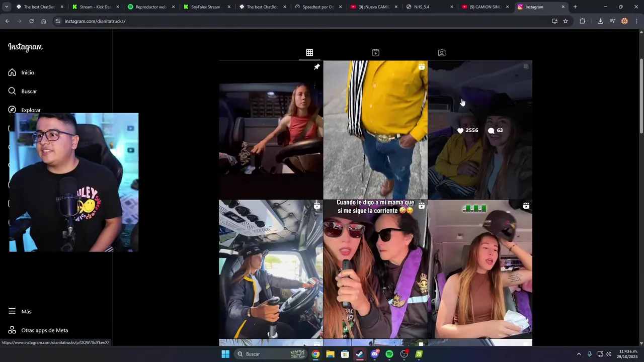644x362 pixels.
Task: Open Explorar compass icon in sidebar
Action: click(x=12, y=110)
